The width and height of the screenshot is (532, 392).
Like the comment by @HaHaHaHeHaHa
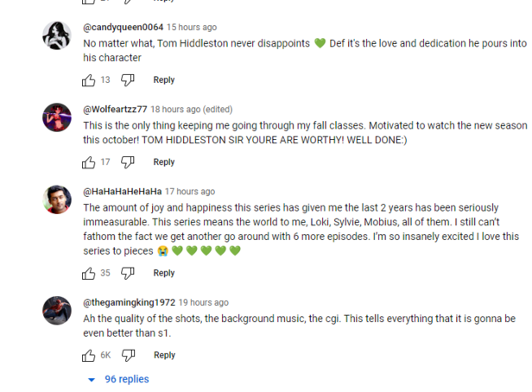[x=89, y=274]
